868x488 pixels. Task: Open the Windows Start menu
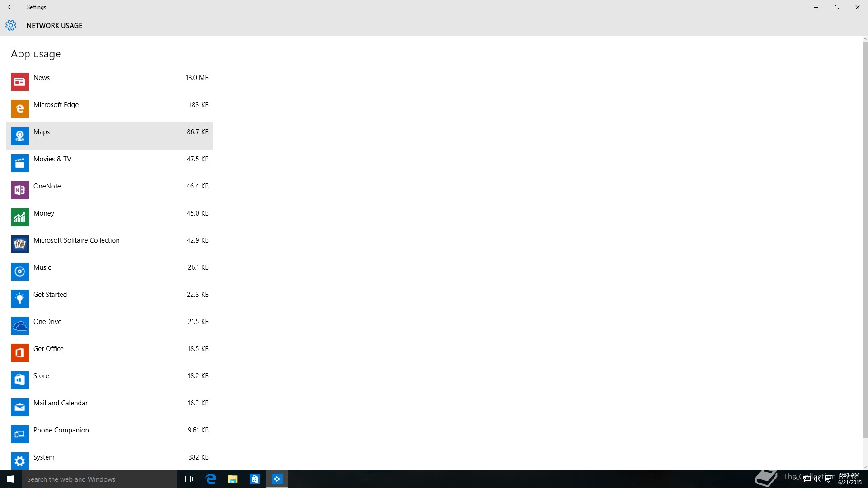[11, 479]
